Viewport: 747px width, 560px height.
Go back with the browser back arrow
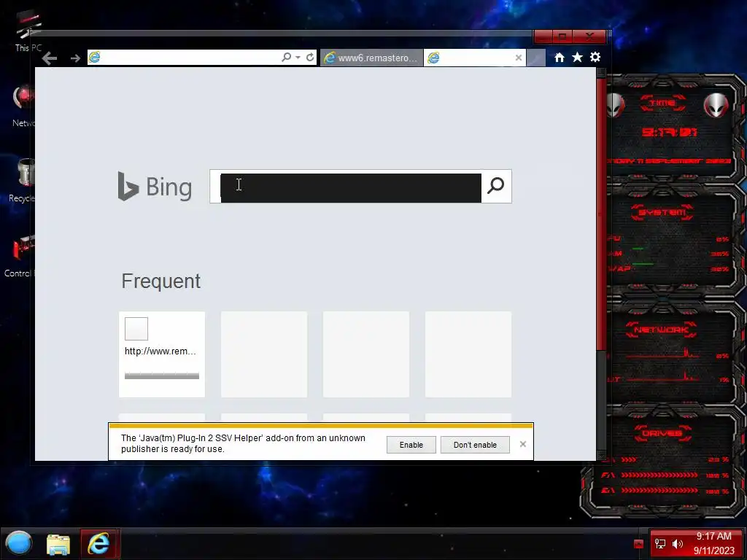point(50,58)
